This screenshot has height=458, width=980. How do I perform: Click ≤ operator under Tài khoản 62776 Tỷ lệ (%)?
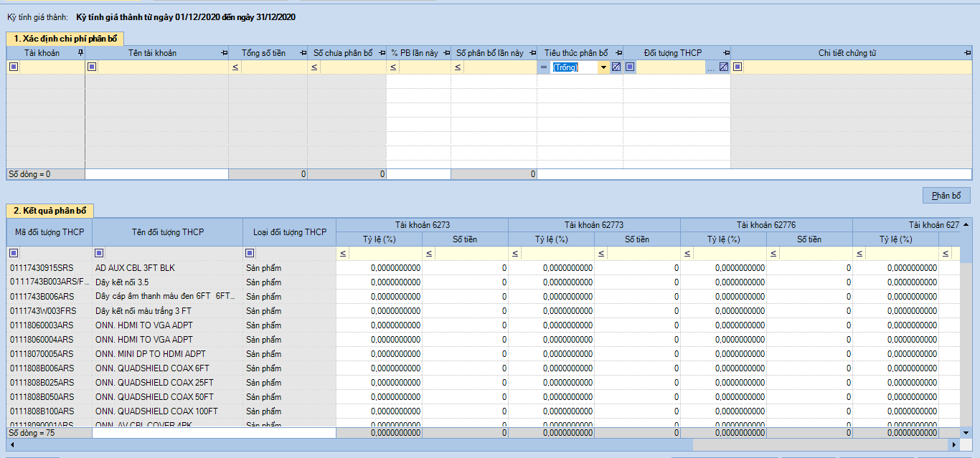click(x=687, y=254)
